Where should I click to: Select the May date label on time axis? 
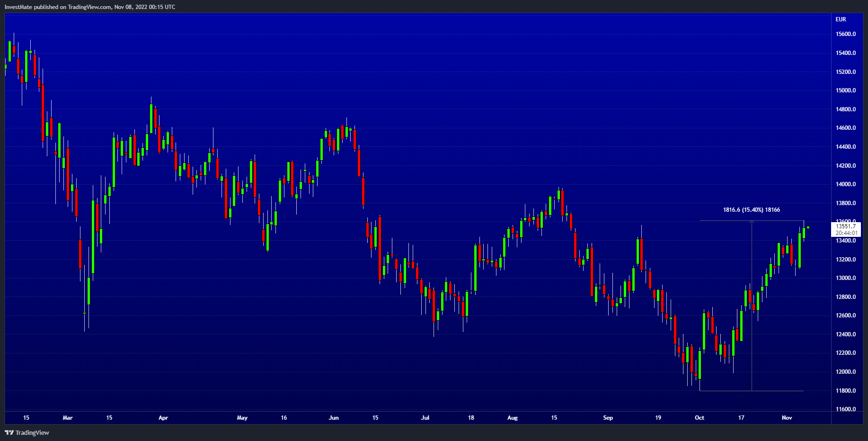(242, 418)
